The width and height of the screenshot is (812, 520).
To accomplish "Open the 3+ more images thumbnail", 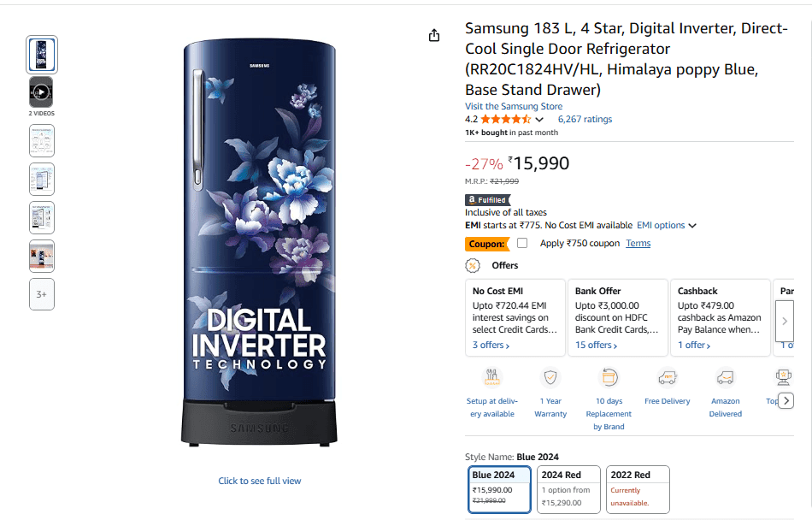I will (x=41, y=294).
